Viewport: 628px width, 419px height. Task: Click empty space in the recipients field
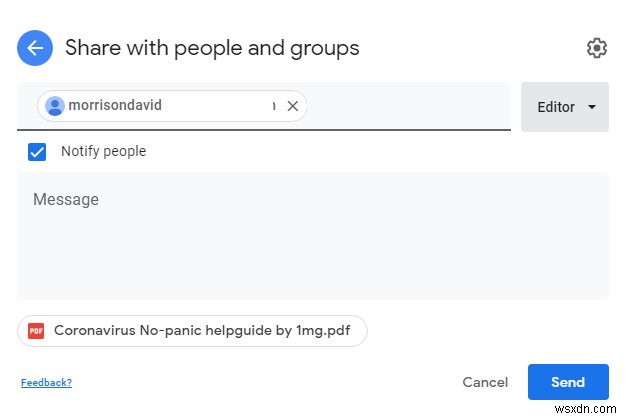coord(410,106)
